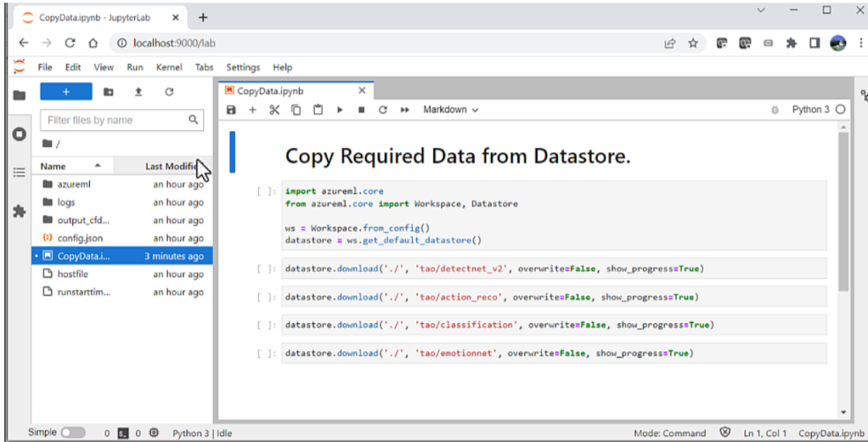Image resolution: width=868 pixels, height=442 pixels.
Task: Restart the kernel with circular arrow icon
Action: pyautogui.click(x=383, y=110)
